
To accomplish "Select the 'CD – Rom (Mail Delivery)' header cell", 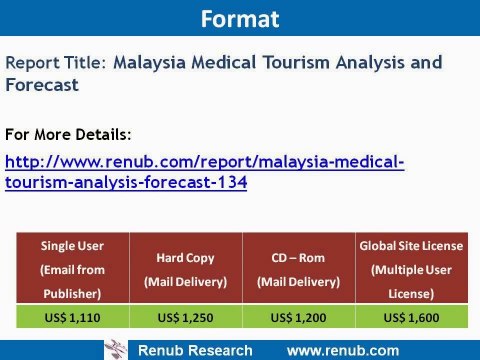I will click(299, 268).
